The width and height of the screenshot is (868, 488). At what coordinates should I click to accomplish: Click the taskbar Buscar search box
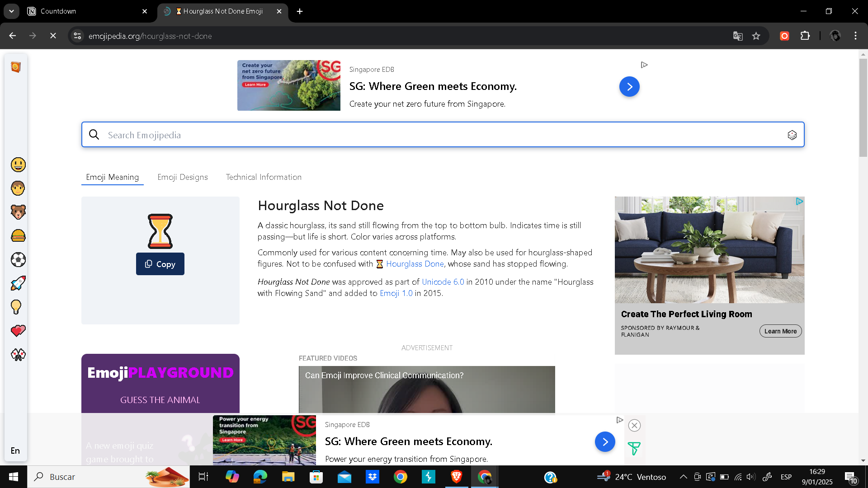point(108,477)
